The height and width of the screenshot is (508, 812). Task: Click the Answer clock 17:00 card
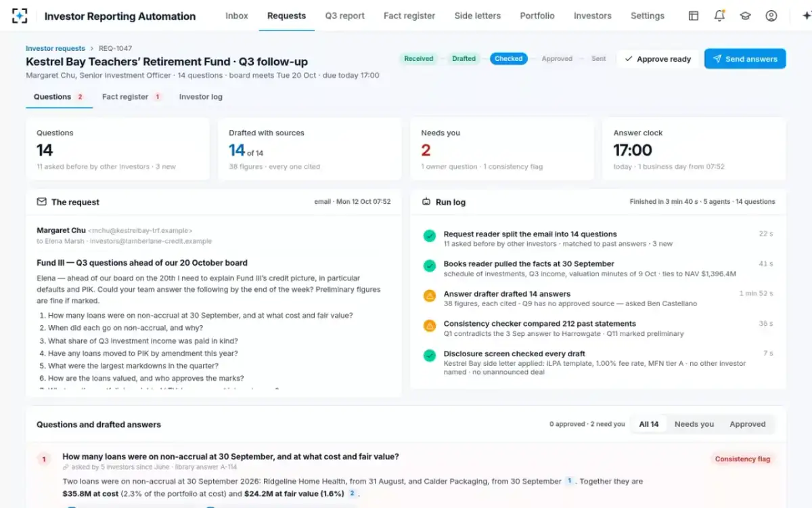(x=694, y=149)
